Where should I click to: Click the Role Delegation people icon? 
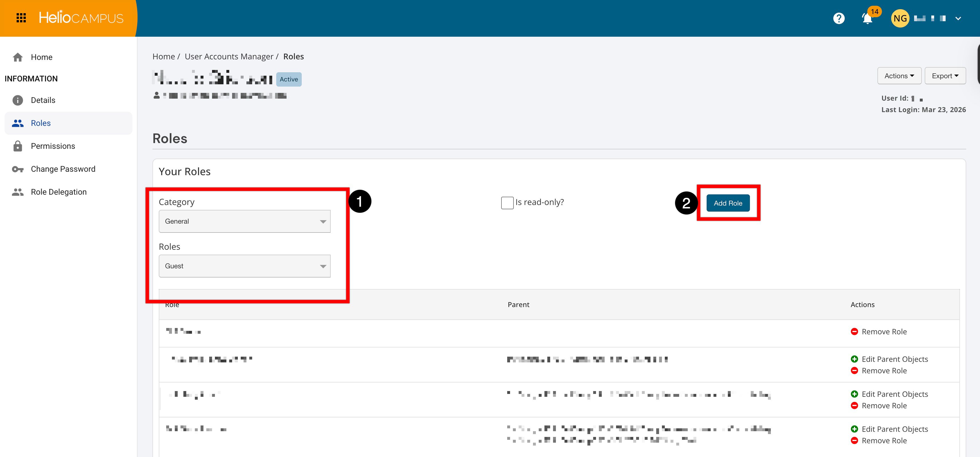[x=17, y=192]
